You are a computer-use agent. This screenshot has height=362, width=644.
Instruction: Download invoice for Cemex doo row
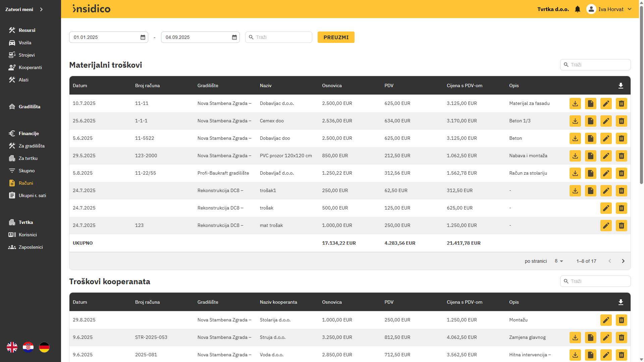tap(575, 121)
